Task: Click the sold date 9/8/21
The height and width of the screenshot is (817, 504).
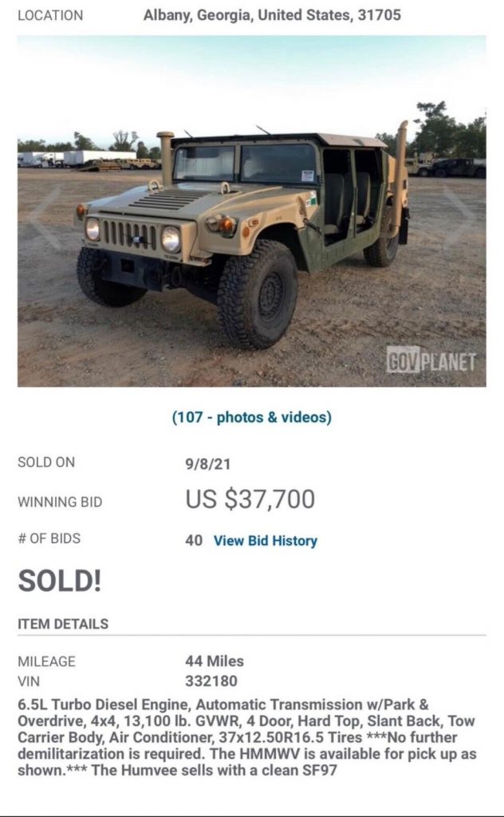Action: click(x=207, y=461)
